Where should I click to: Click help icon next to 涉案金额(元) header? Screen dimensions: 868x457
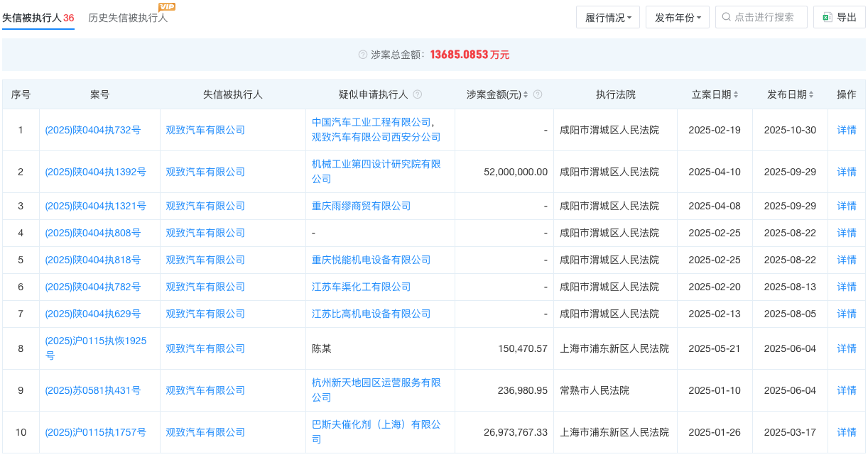tap(538, 94)
